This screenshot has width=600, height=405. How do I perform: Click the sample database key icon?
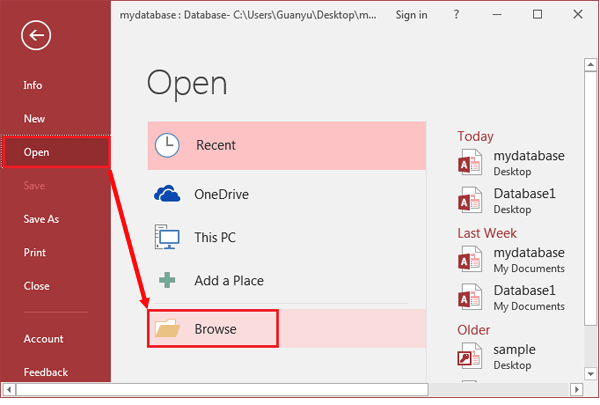470,356
